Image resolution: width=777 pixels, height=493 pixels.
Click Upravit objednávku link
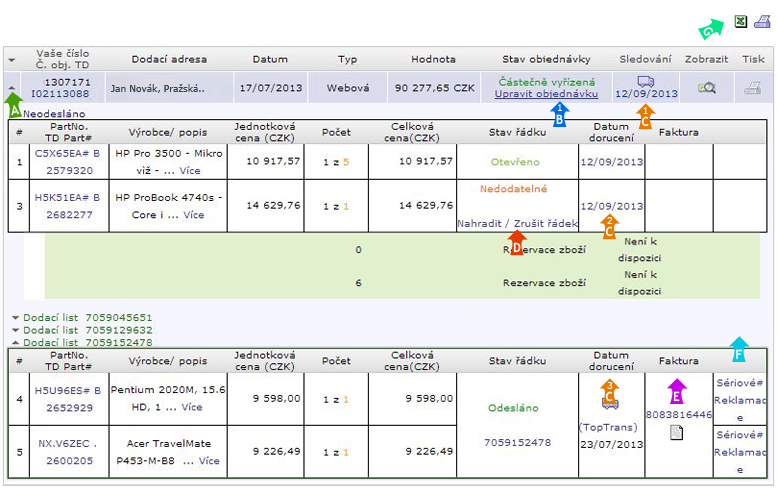546,94
